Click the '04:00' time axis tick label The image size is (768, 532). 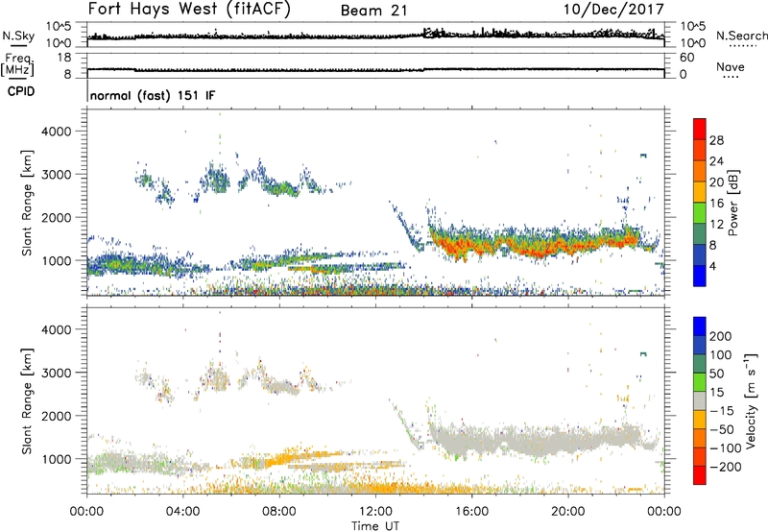[x=183, y=512]
